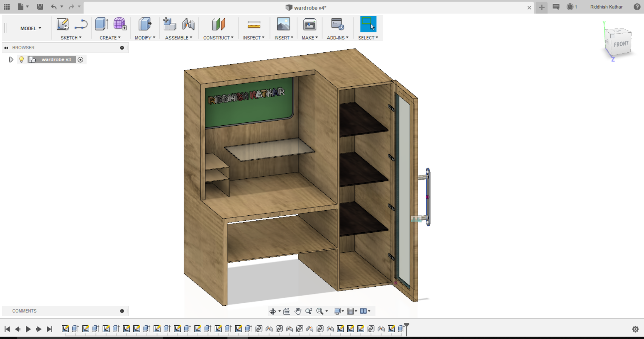Select the Zoom tool in navigation bar

click(309, 311)
